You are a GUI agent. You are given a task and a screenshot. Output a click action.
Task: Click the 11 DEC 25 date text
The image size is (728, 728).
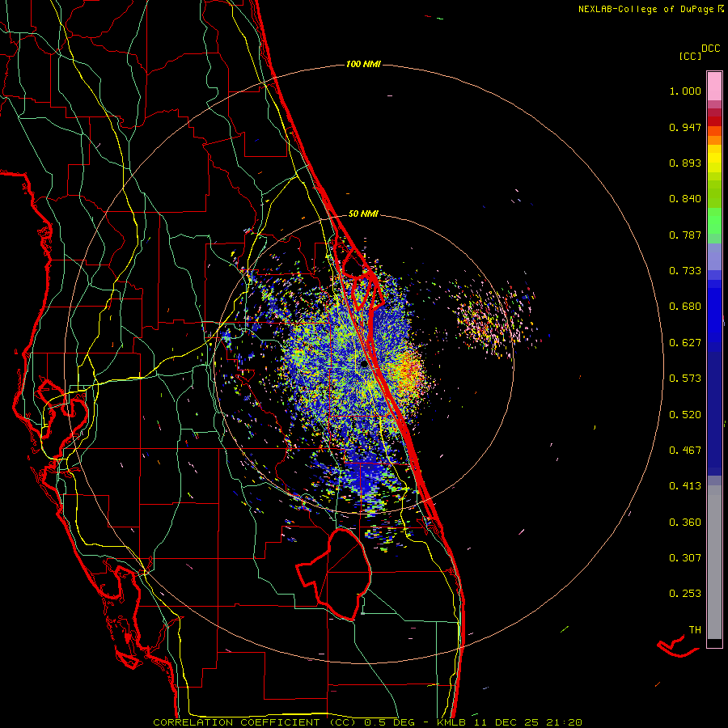pos(506,722)
